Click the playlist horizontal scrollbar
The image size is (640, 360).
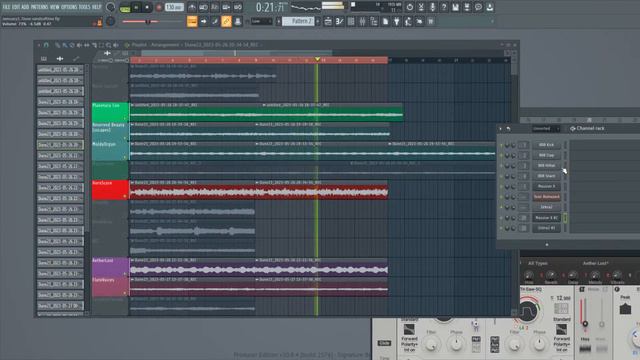237,53
